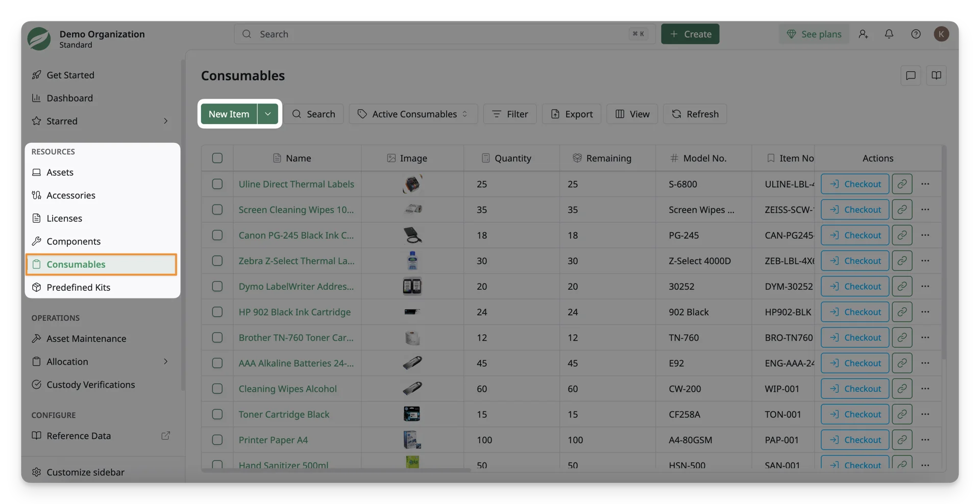Viewport: 980px width, 504px height.
Task: Select the Canon PG-245 Black Ink checkbox
Action: (x=217, y=235)
